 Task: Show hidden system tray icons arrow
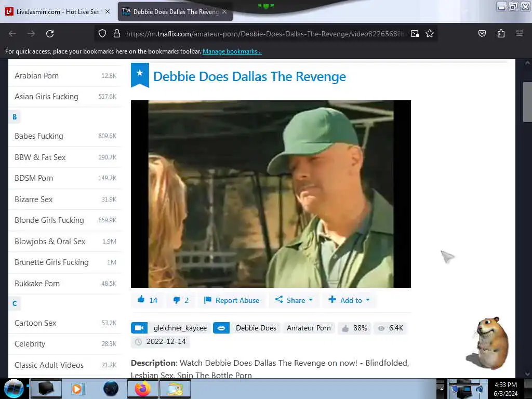click(442, 389)
